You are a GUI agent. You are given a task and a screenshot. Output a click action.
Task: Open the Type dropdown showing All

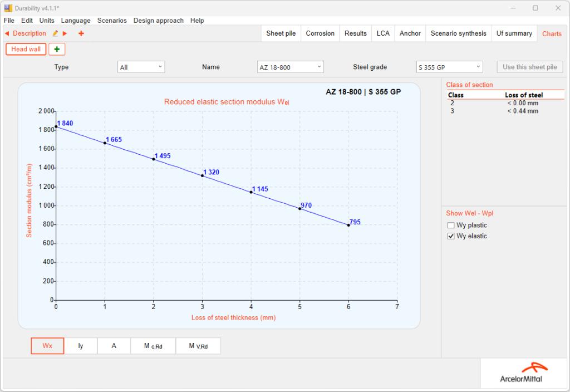[141, 67]
